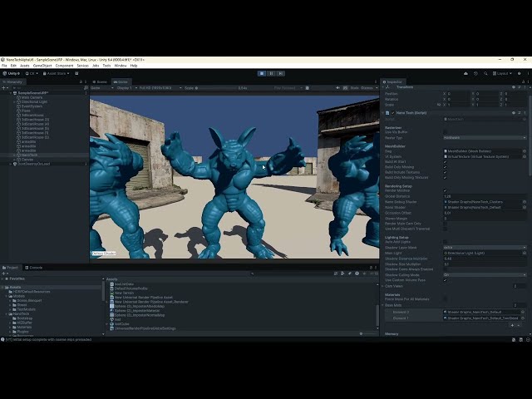Image resolution: width=532 pixels, height=399 pixels.
Task: Select the Project tab
Action: coord(10,268)
